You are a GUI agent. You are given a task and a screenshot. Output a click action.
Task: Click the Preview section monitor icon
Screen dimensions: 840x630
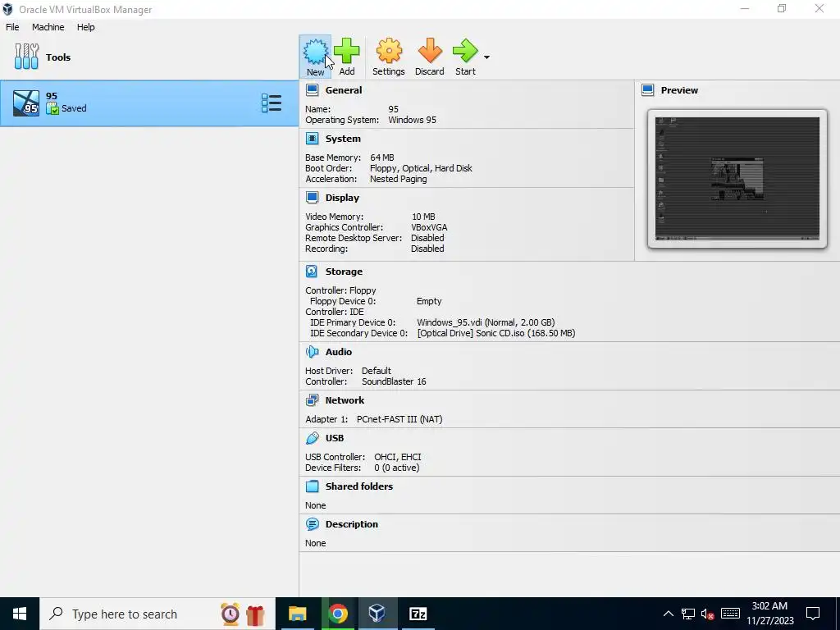tap(648, 90)
